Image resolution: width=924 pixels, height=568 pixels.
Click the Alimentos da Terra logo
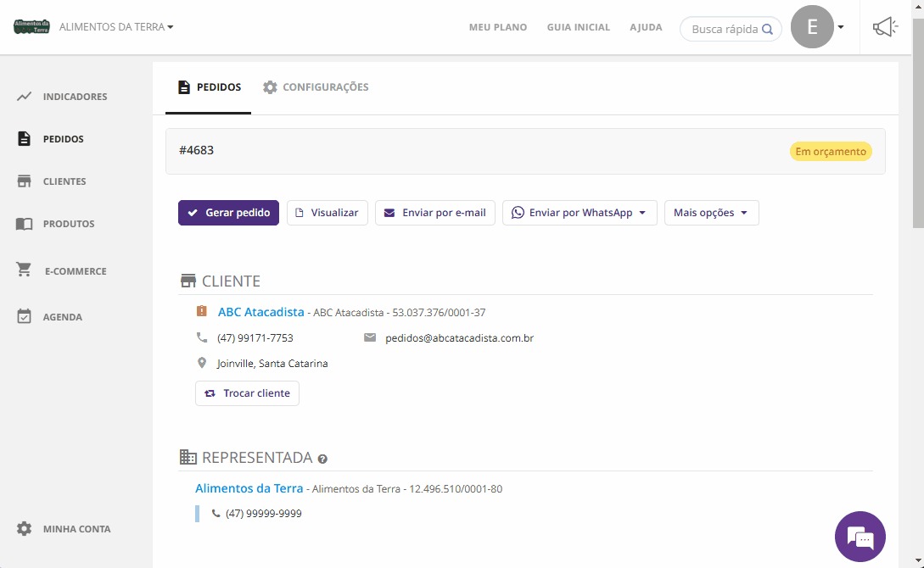(x=32, y=26)
